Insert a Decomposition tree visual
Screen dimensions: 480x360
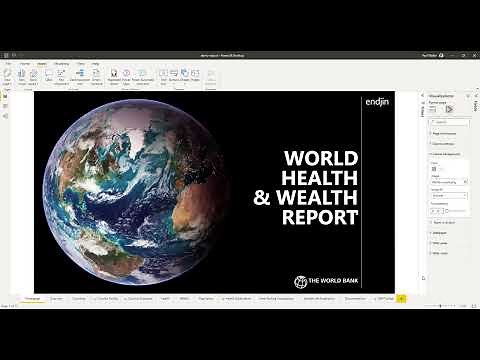[80, 77]
